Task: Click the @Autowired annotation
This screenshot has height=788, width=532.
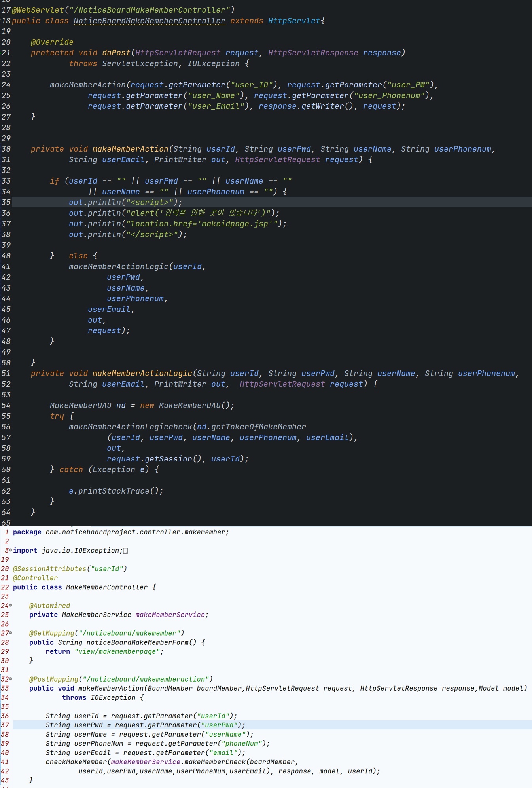Action: point(50,605)
